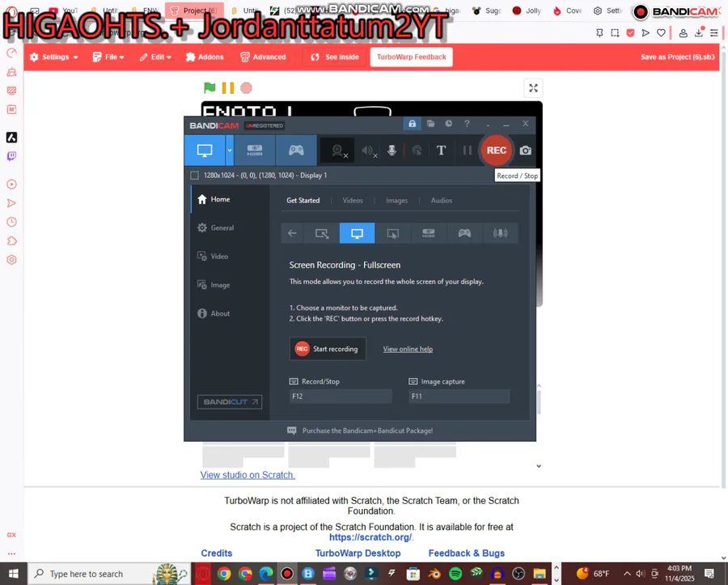Open TurboWarp Addons
728x585 pixels.
(205, 57)
